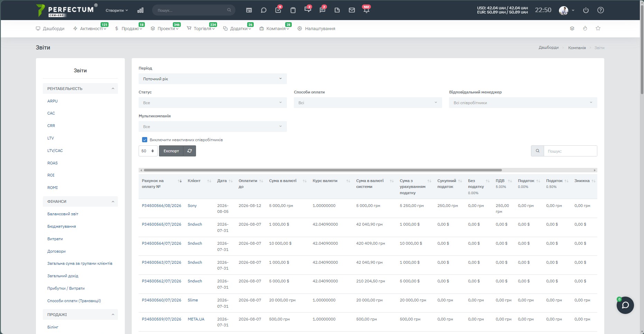This screenshot has width=644, height=334.
Task: Open the 'Поточний рік' period dropdown
Action: coord(213,79)
